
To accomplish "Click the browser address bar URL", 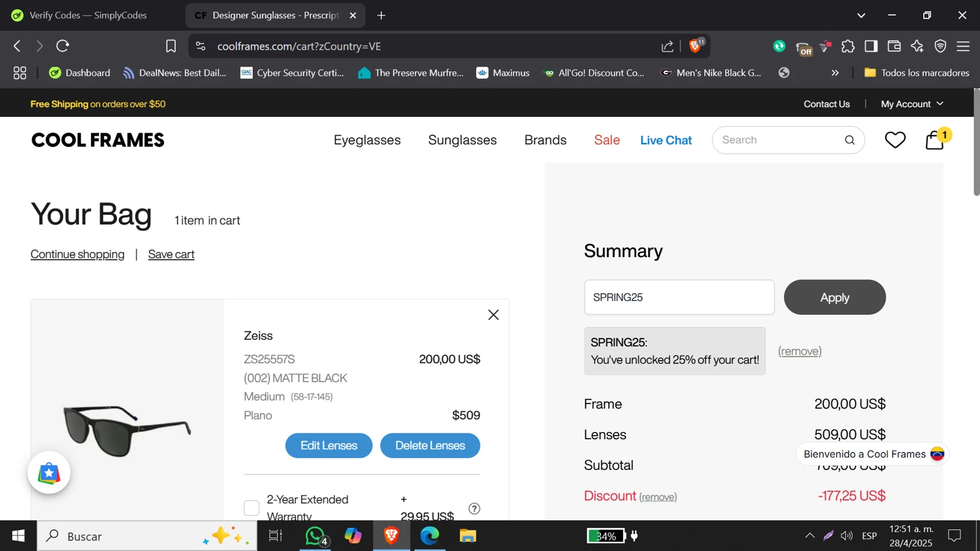I will tap(299, 46).
